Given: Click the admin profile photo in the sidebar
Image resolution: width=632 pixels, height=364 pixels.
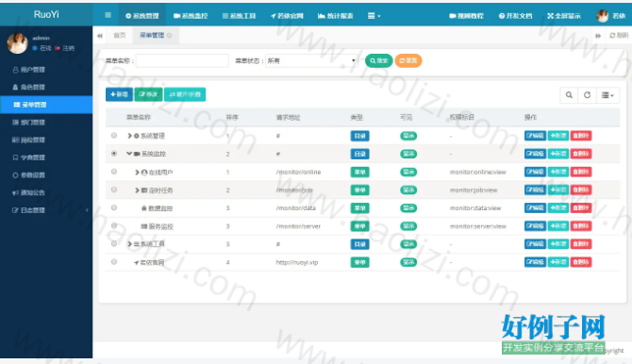Looking at the screenshot, I should [17, 43].
